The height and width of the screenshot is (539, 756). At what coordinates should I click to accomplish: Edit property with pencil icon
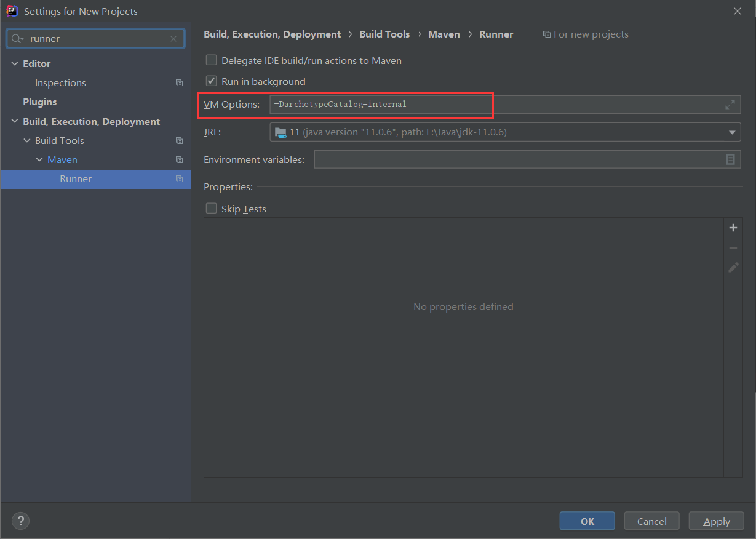tap(733, 267)
